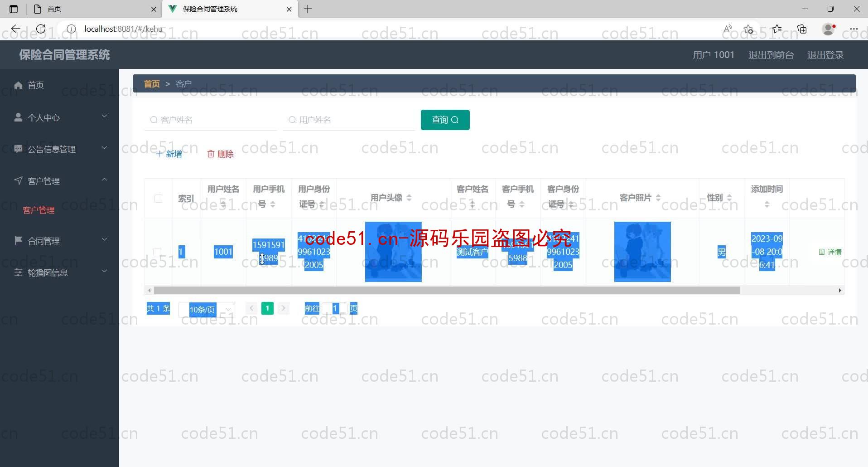Expand the 公告信息管理 menu chevron
The image size is (868, 467).
105,148
